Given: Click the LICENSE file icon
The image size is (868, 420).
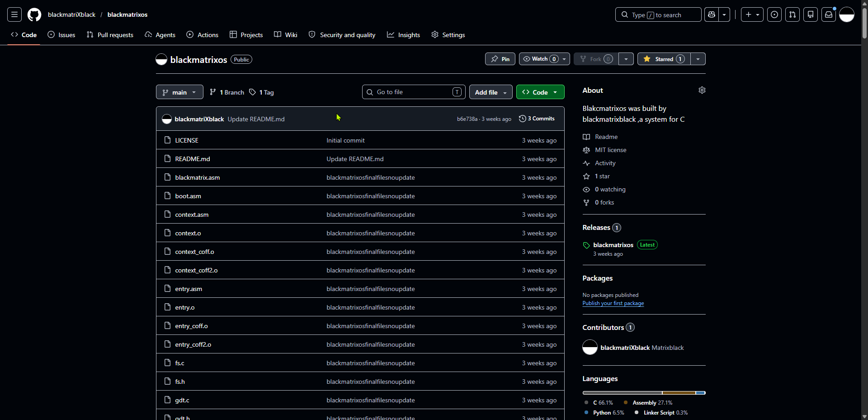Looking at the screenshot, I should [x=167, y=140].
